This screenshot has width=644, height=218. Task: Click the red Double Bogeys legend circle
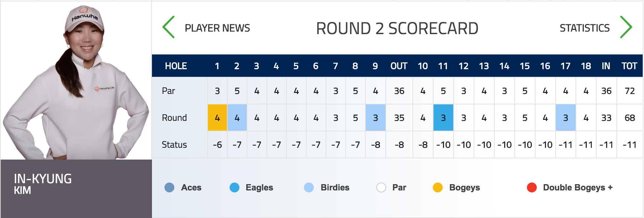pyautogui.click(x=532, y=187)
